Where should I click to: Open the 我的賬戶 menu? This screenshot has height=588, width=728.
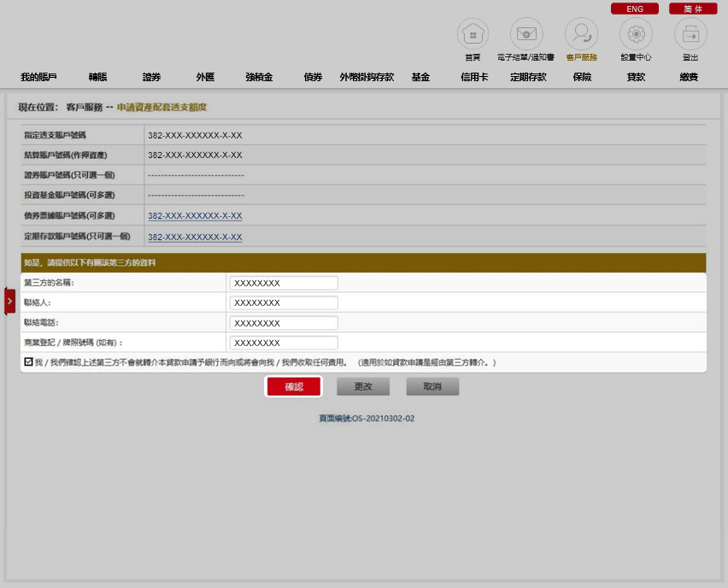(38, 77)
